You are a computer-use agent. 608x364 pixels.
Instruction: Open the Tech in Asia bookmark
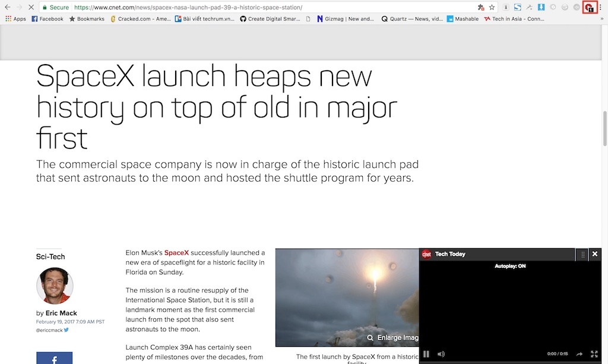coord(514,18)
